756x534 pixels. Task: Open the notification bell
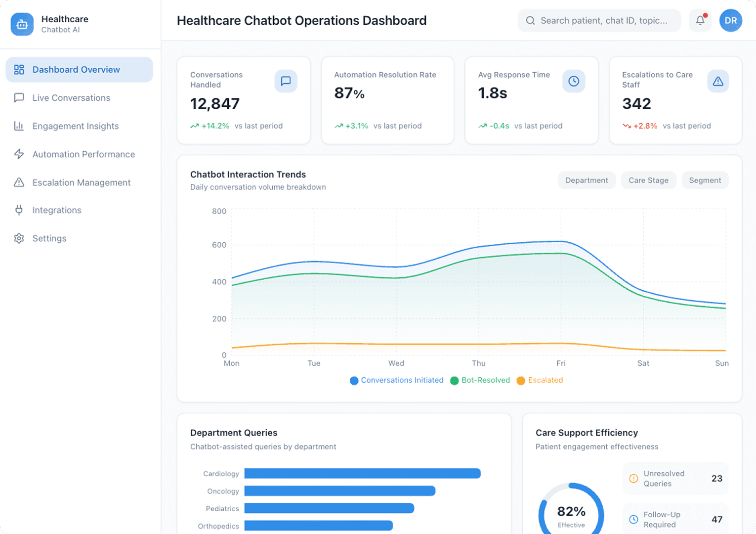pyautogui.click(x=700, y=20)
